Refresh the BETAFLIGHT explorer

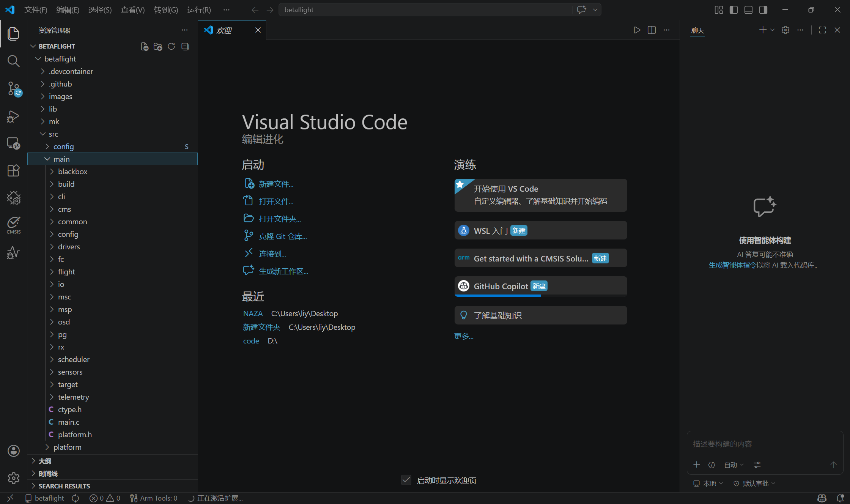coord(172,46)
